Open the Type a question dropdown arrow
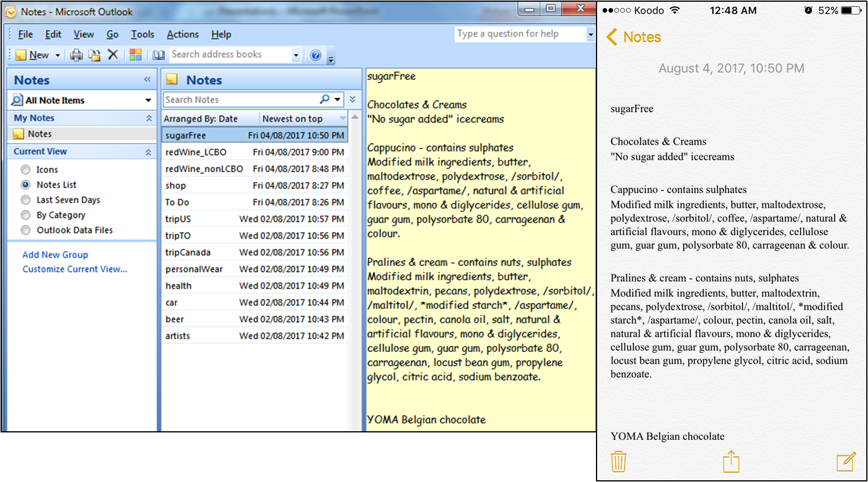Viewport: 868px width, 482px height. pyautogui.click(x=590, y=34)
